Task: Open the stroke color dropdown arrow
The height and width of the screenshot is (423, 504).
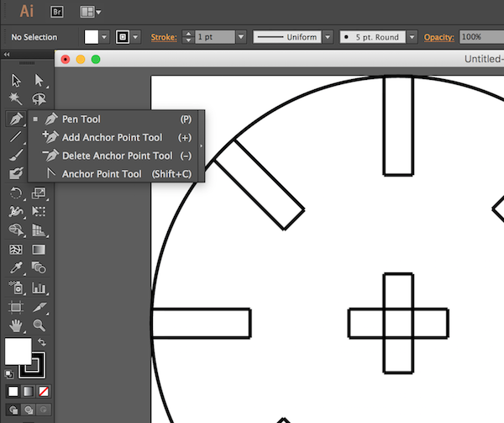Action: pyautogui.click(x=135, y=37)
